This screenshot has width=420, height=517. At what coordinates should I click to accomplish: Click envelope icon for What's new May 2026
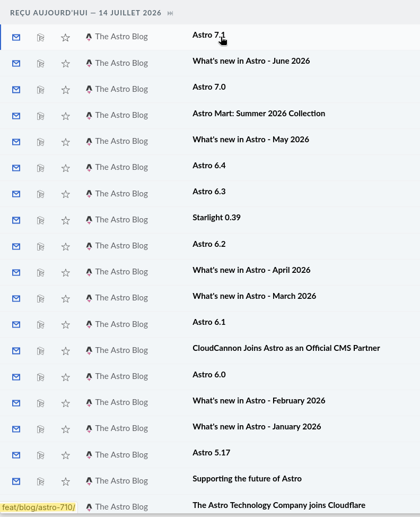[16, 142]
